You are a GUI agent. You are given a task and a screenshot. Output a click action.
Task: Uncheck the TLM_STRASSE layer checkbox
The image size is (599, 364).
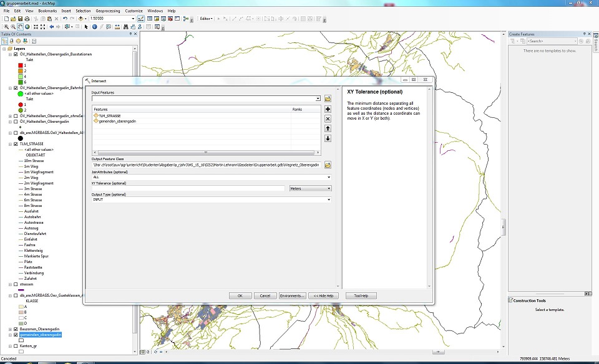(x=15, y=144)
